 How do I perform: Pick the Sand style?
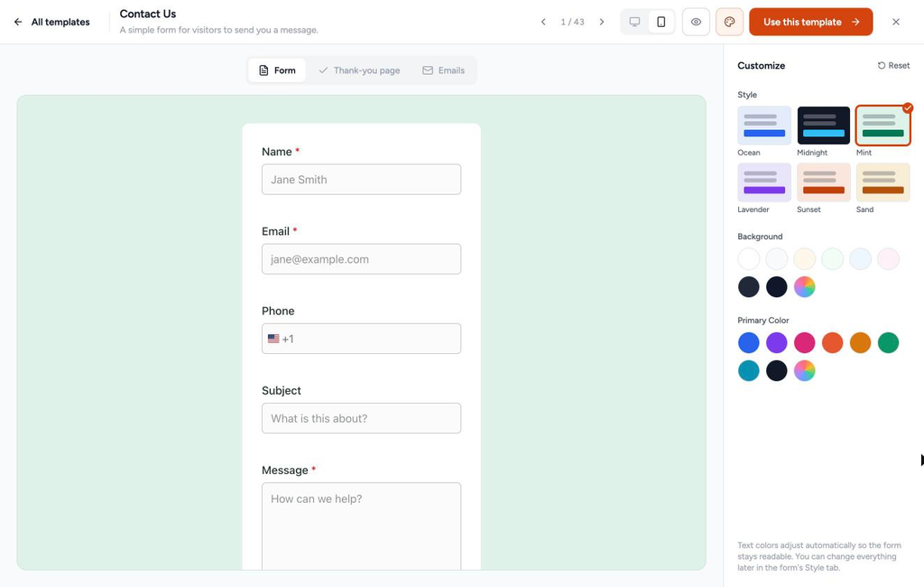pyautogui.click(x=882, y=182)
